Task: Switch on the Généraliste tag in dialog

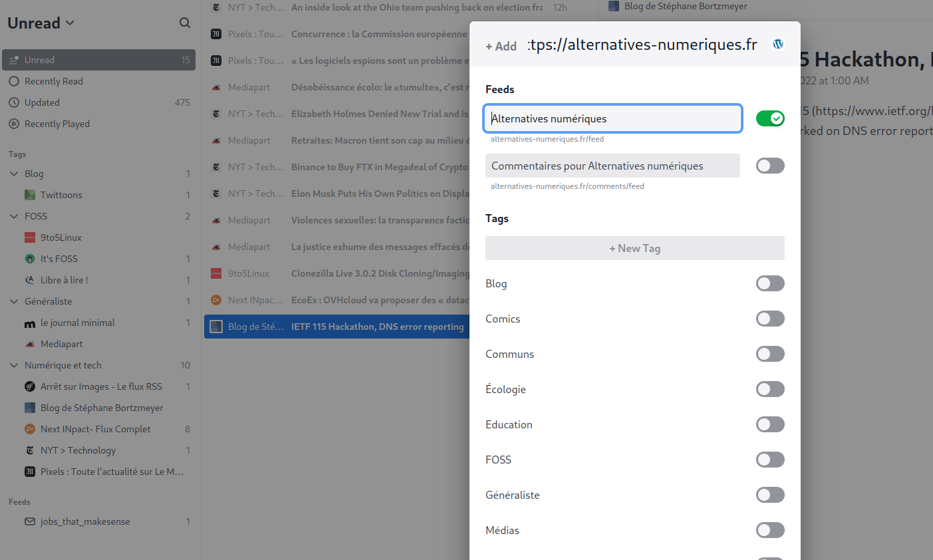Action: (770, 495)
